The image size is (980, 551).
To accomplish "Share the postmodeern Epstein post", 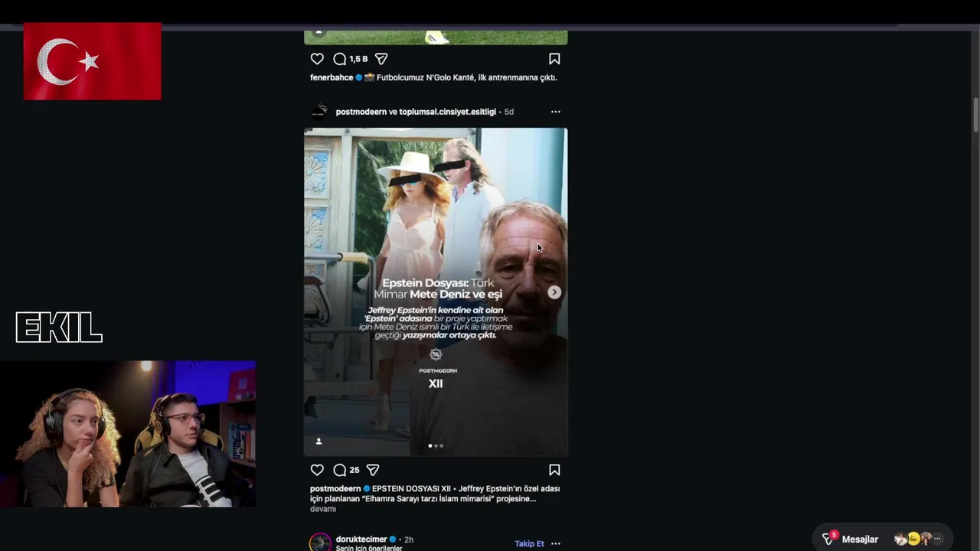I will [373, 470].
